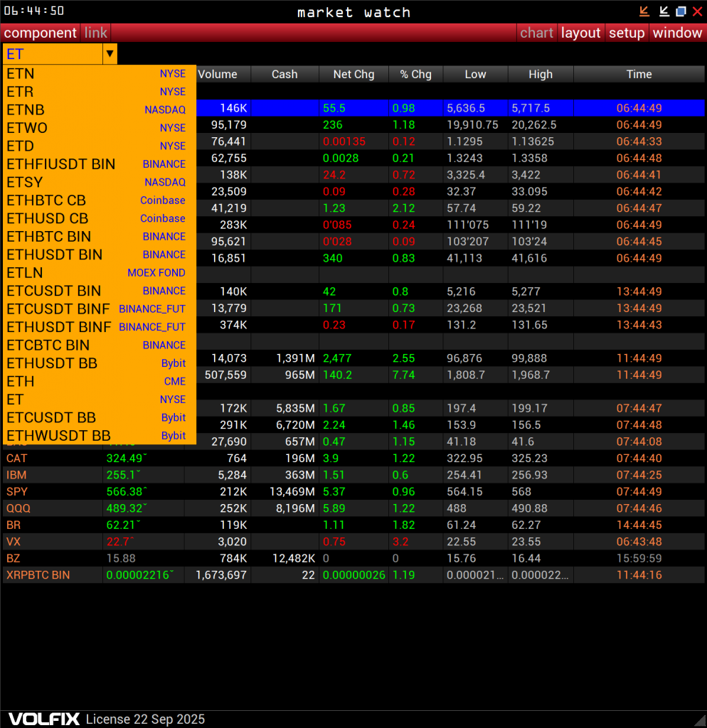
Task: Select ETHBTC CB Coinbase entry
Action: coord(100,200)
